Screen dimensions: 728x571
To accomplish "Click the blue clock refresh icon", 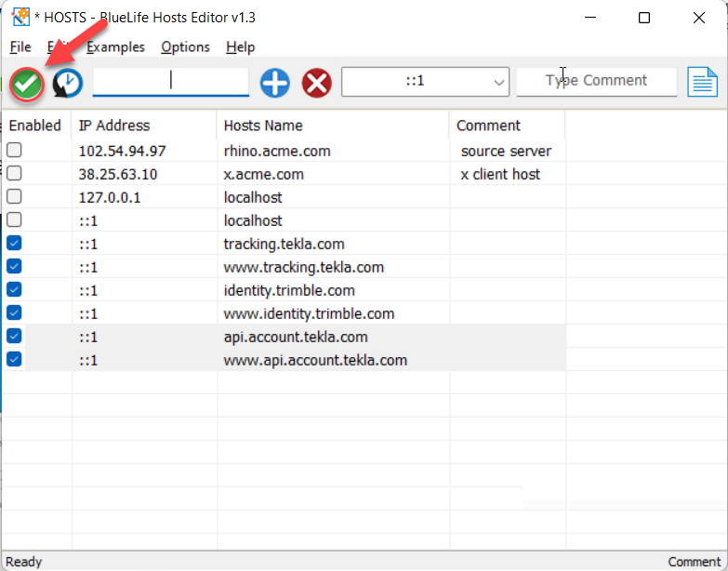I will pos(67,84).
